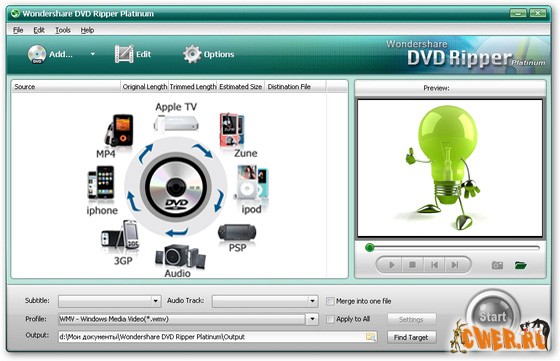560x361 pixels.
Task: Open the Tools menu
Action: 63,30
